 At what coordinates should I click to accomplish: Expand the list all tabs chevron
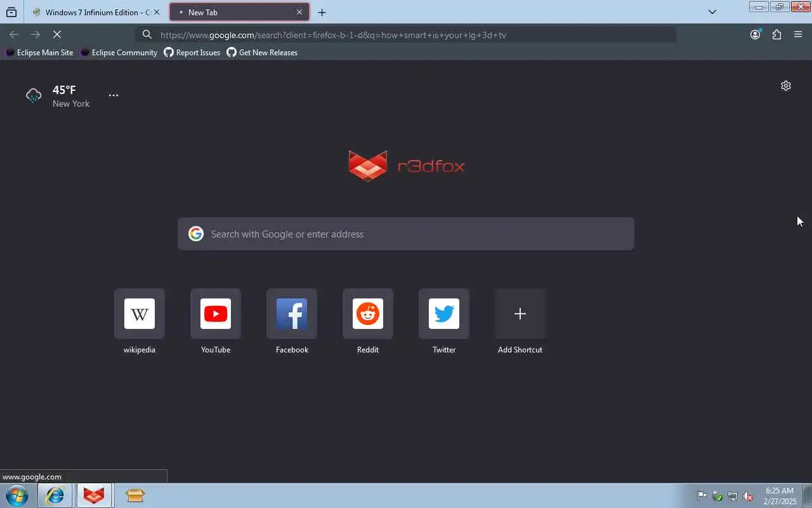point(712,12)
